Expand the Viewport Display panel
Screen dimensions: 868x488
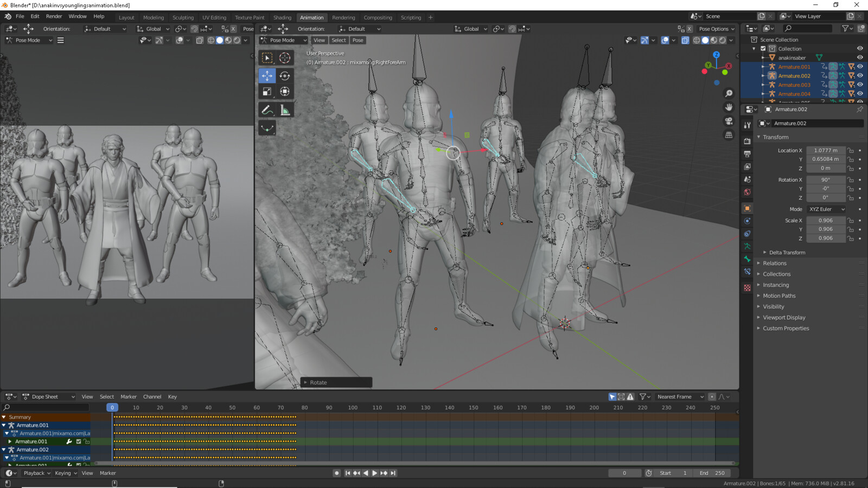tap(784, 317)
